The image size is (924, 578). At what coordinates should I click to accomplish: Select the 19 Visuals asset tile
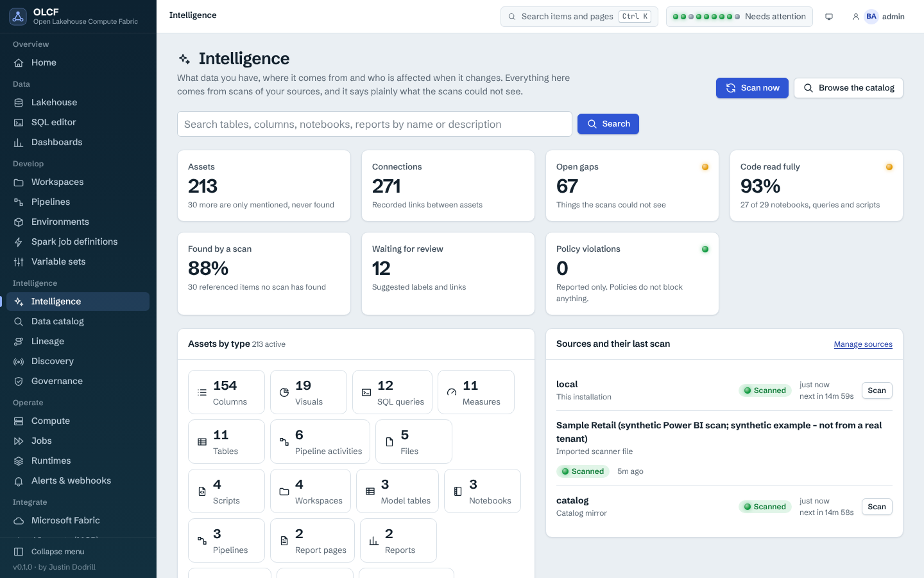coord(309,392)
